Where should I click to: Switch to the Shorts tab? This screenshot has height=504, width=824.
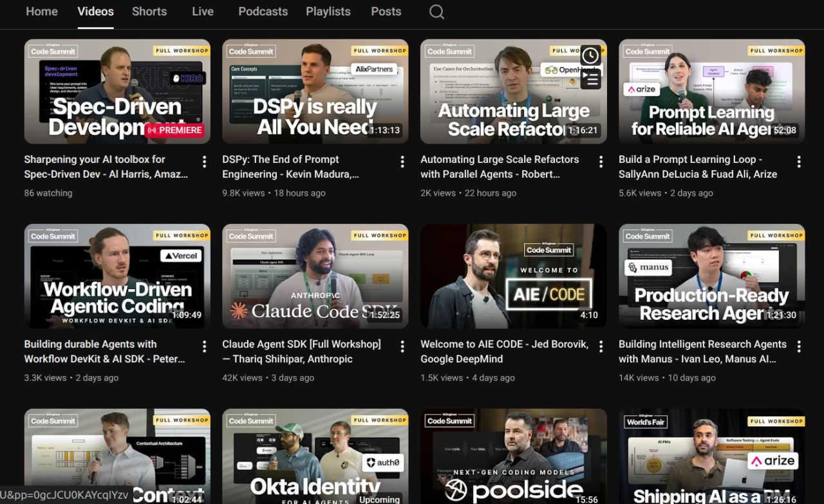[x=149, y=12]
